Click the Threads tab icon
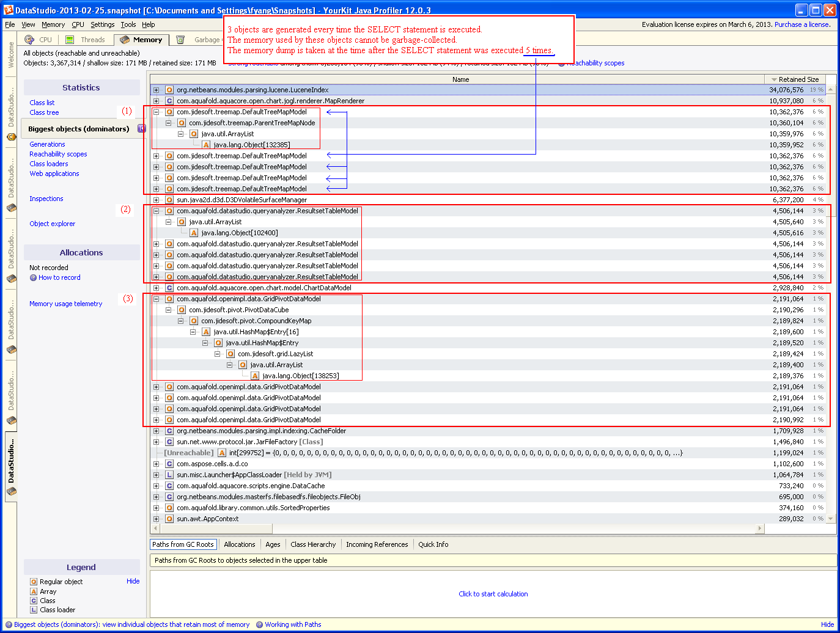Viewport: 840px width, 633px height. (70, 40)
